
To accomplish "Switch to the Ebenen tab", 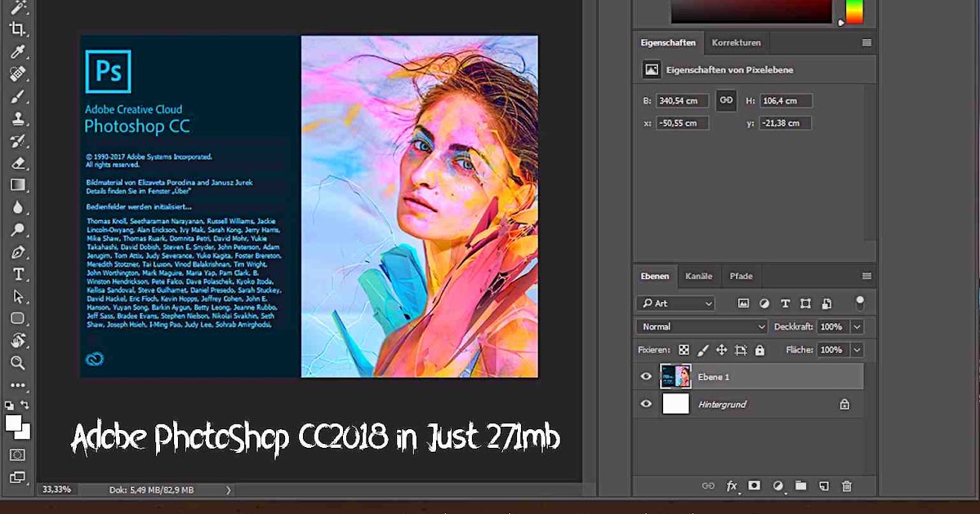I will [x=654, y=277].
